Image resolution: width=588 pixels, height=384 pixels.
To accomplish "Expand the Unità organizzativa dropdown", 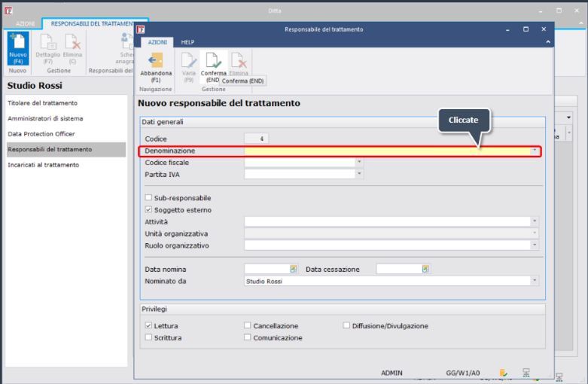I will pyautogui.click(x=535, y=233).
